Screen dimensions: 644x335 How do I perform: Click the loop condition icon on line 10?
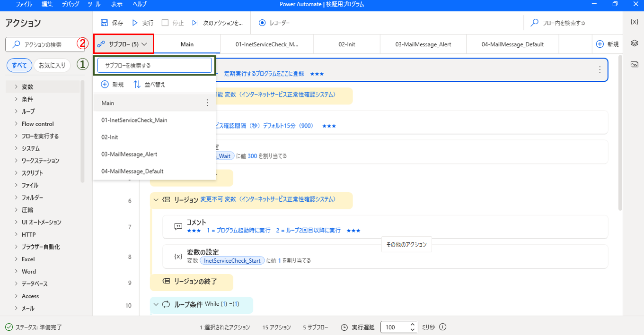click(x=166, y=305)
